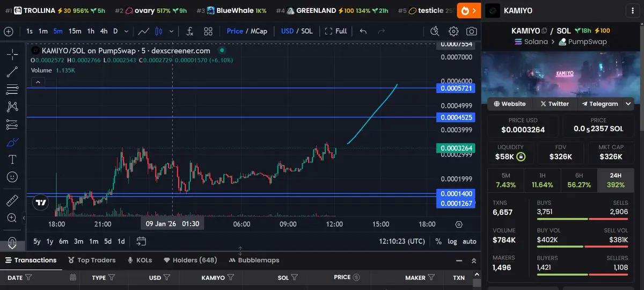Select the 15m timeframe
The image size is (644, 290).
[x=75, y=31]
